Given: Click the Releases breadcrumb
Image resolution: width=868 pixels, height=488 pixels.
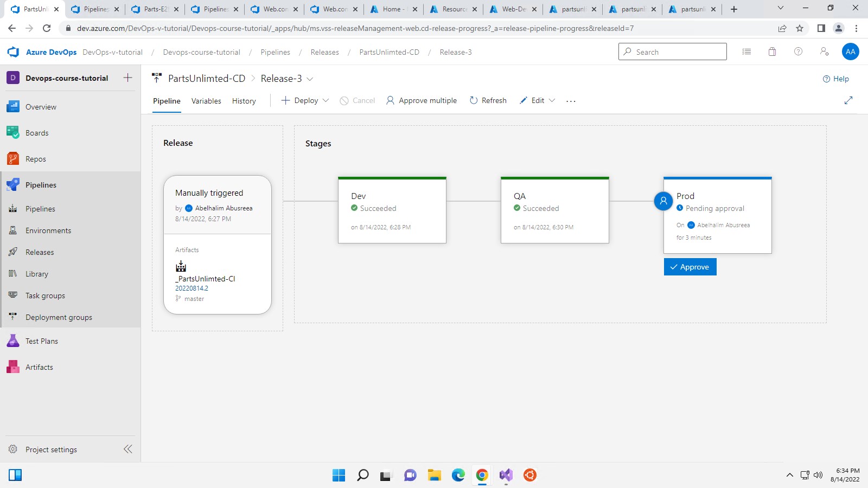Looking at the screenshot, I should pos(324,52).
